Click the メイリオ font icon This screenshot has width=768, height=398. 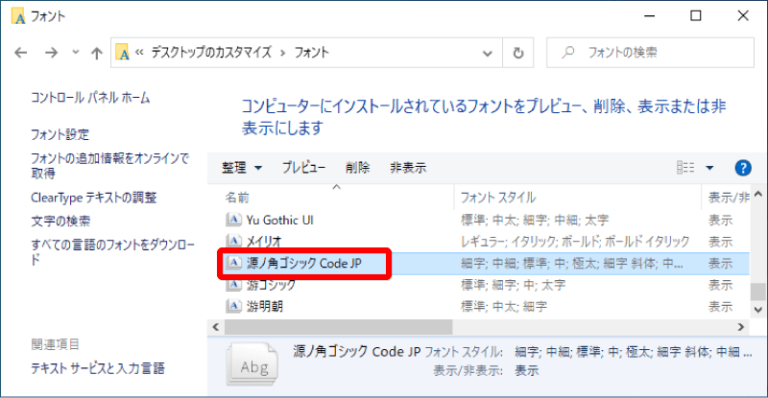coord(234,241)
